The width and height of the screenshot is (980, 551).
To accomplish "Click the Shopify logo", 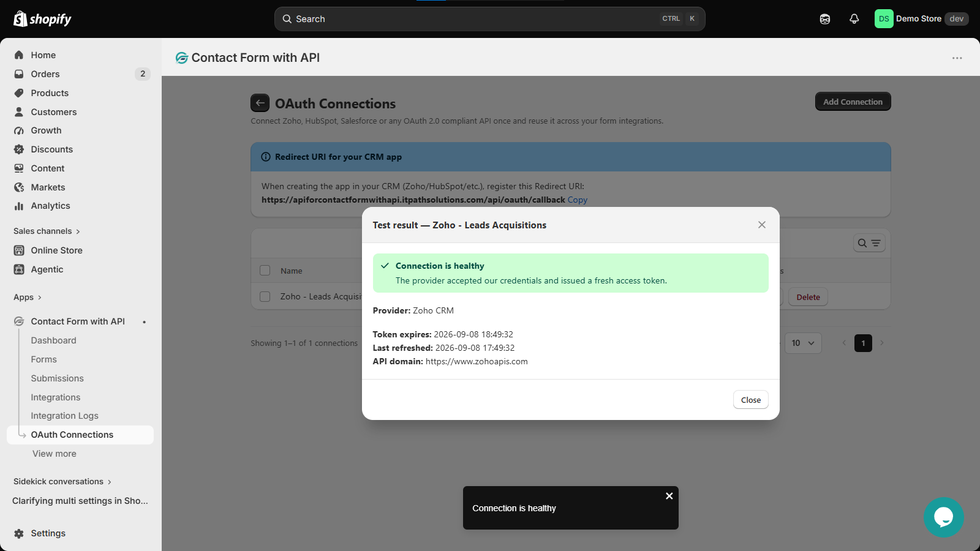I will (x=42, y=19).
